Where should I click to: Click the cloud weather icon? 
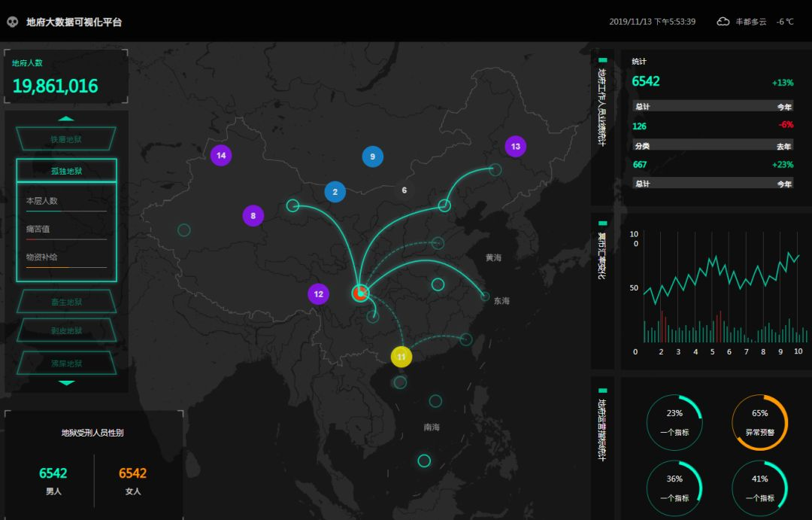(723, 22)
